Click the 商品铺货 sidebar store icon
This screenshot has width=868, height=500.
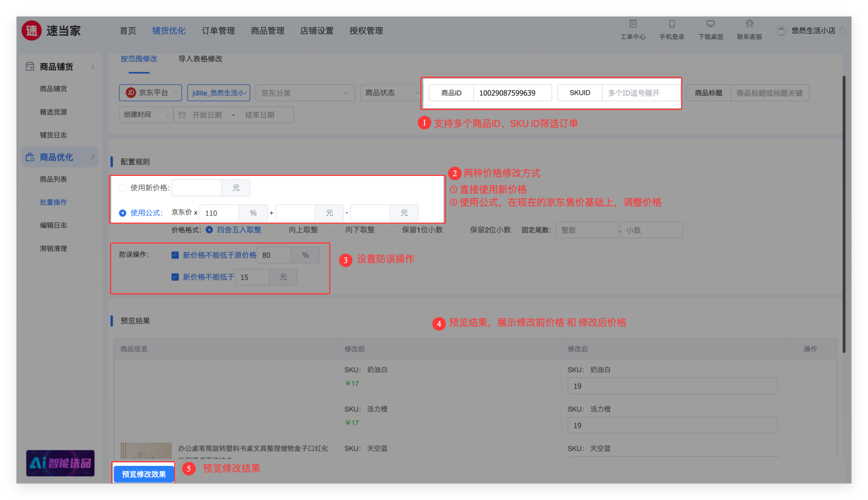pyautogui.click(x=30, y=67)
